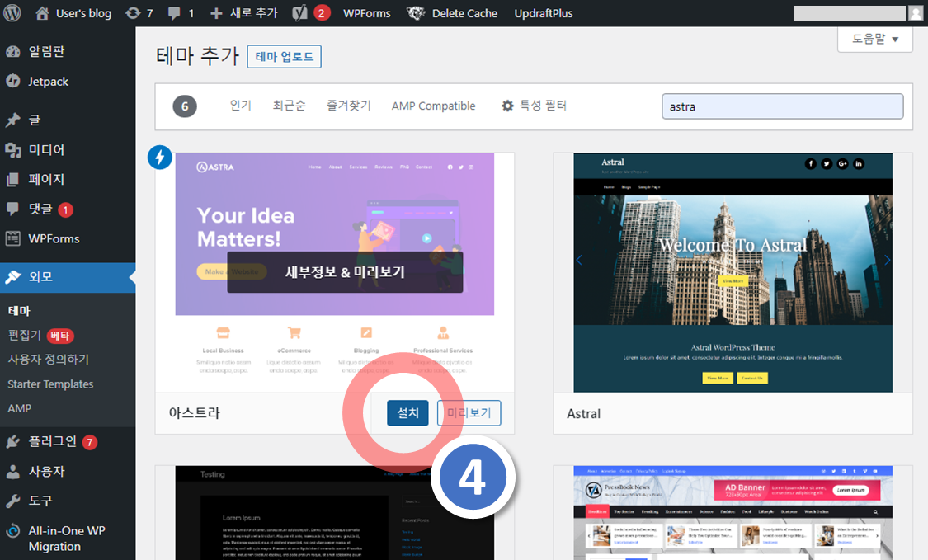Select 테마 submenu item
928x560 pixels.
pos(19,311)
